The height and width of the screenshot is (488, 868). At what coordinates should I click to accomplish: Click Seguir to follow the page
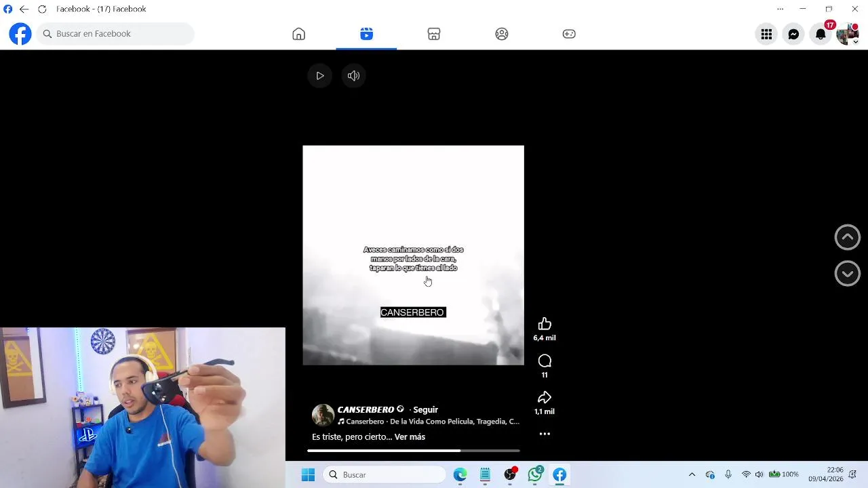click(426, 409)
